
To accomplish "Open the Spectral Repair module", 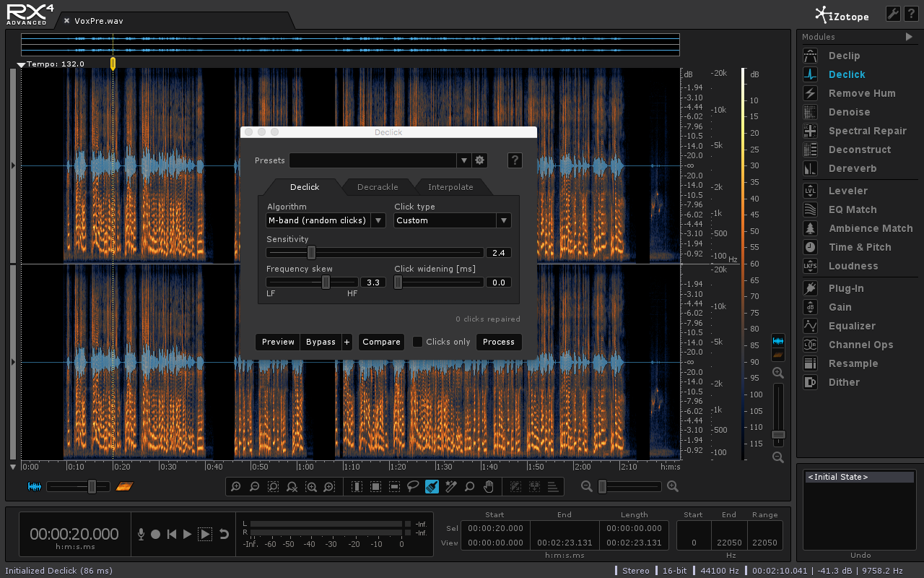I will (867, 131).
